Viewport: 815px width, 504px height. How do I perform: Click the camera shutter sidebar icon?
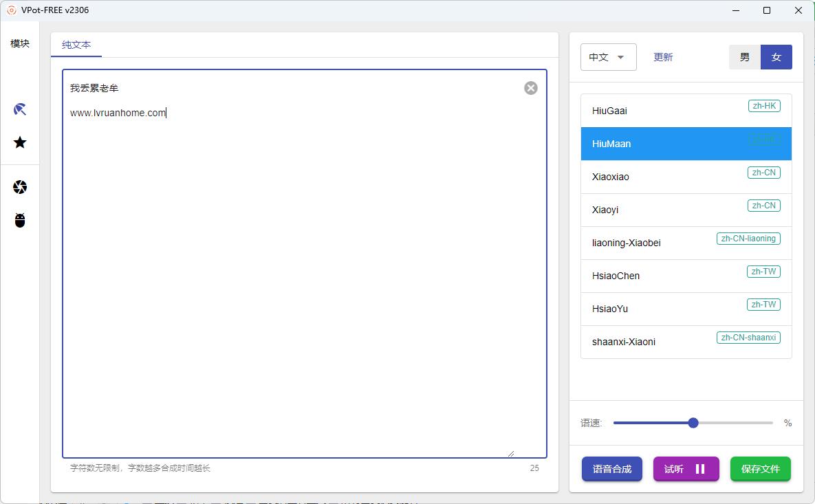(20, 187)
